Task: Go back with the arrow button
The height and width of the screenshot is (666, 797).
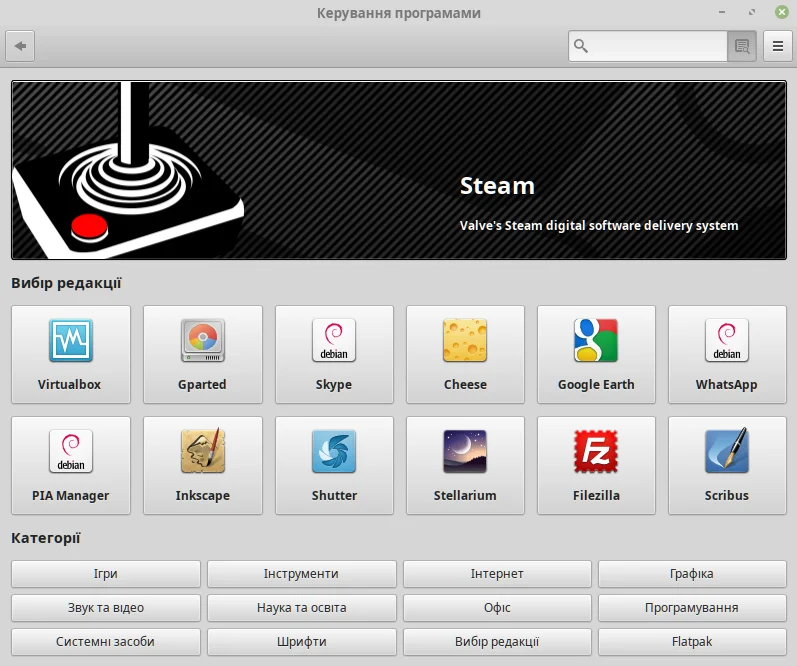Action: [x=20, y=46]
